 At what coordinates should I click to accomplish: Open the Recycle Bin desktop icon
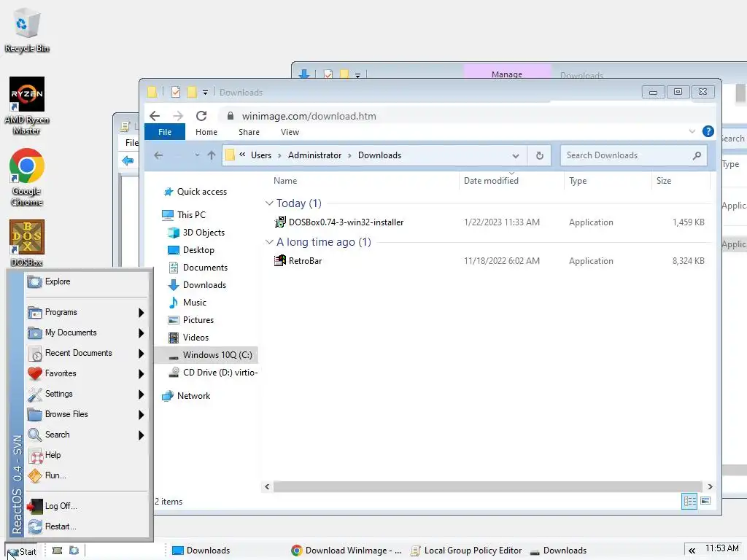(27, 31)
